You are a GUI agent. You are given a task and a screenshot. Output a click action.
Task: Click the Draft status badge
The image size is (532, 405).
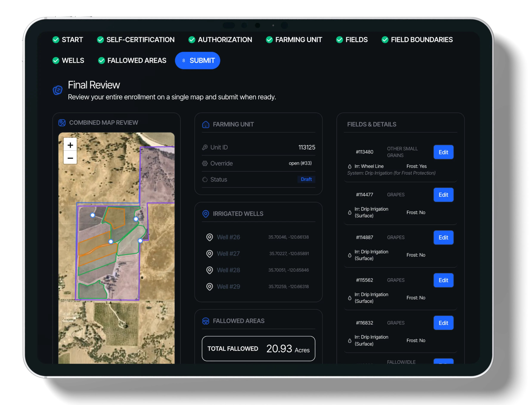pyautogui.click(x=306, y=179)
